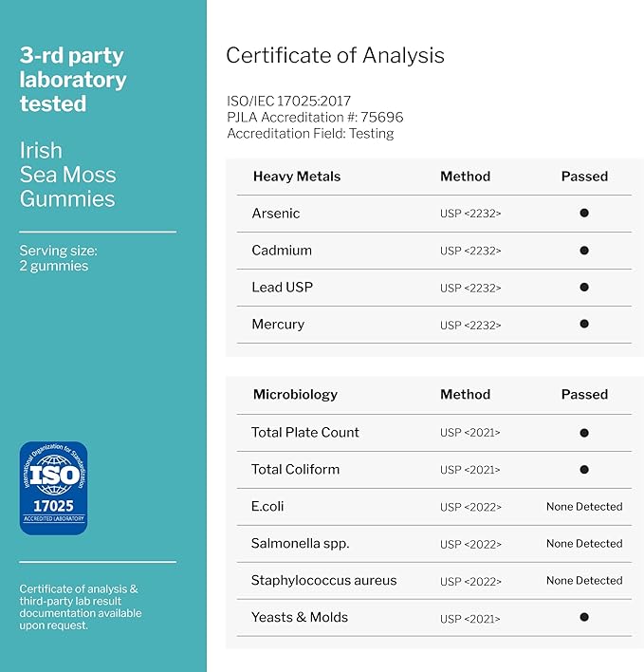
Task: Click the Serving size 2 gummies text
Action: pyautogui.click(x=58, y=258)
